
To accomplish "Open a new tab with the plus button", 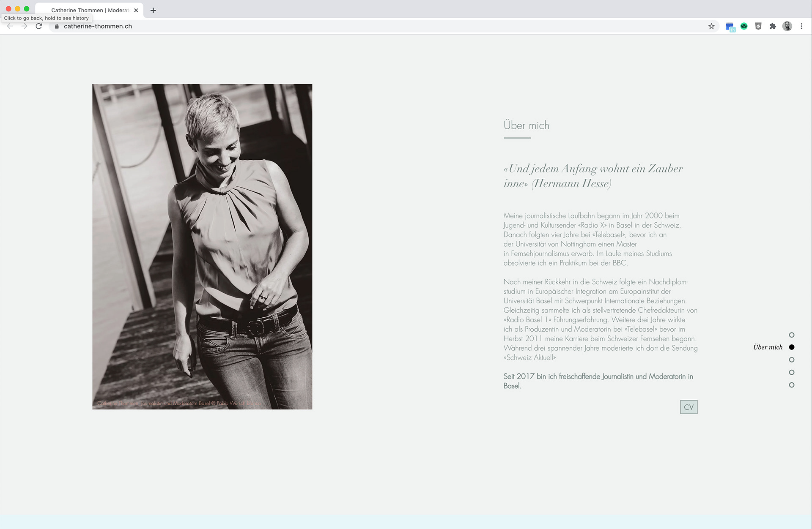I will 153,10.
